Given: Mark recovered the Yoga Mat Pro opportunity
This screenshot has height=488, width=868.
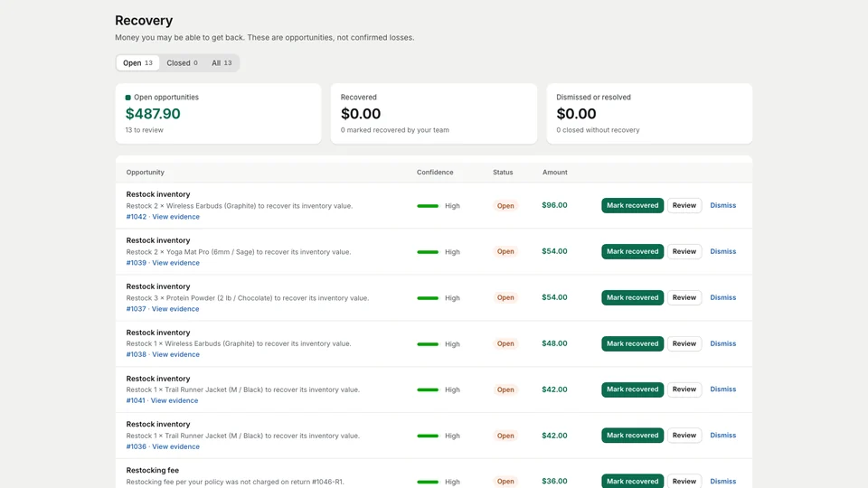Looking at the screenshot, I should click(632, 251).
